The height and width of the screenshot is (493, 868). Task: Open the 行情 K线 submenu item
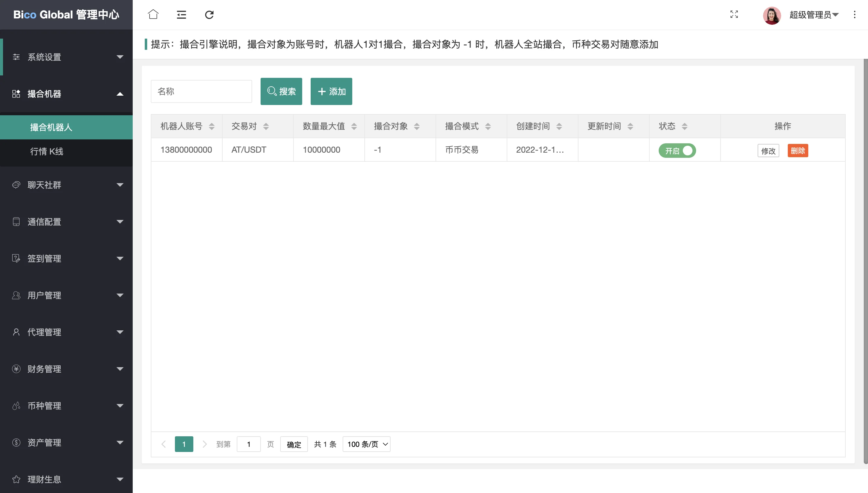point(47,151)
